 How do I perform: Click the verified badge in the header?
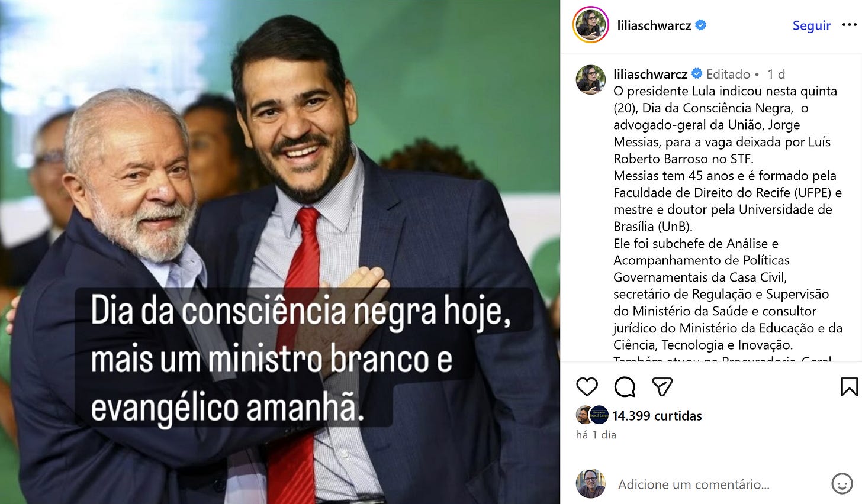pos(701,25)
